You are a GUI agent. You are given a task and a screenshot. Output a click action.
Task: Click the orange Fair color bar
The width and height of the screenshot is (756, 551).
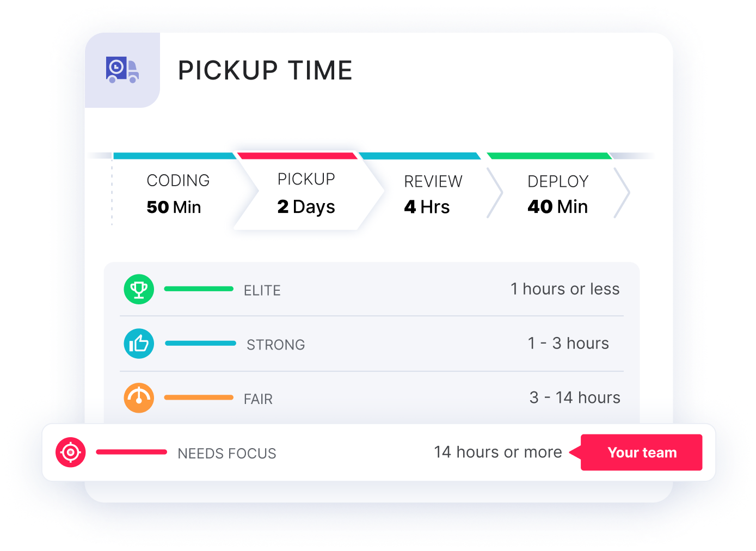tap(199, 397)
